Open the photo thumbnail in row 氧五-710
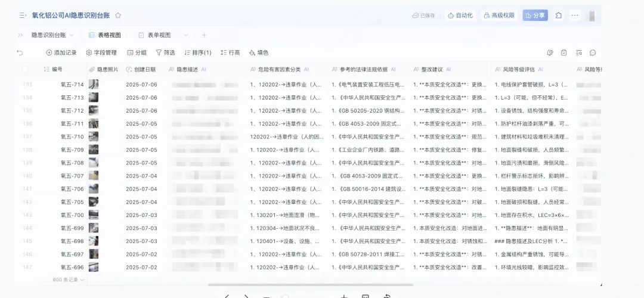Viewport: 644px width, 298px height. [94, 136]
